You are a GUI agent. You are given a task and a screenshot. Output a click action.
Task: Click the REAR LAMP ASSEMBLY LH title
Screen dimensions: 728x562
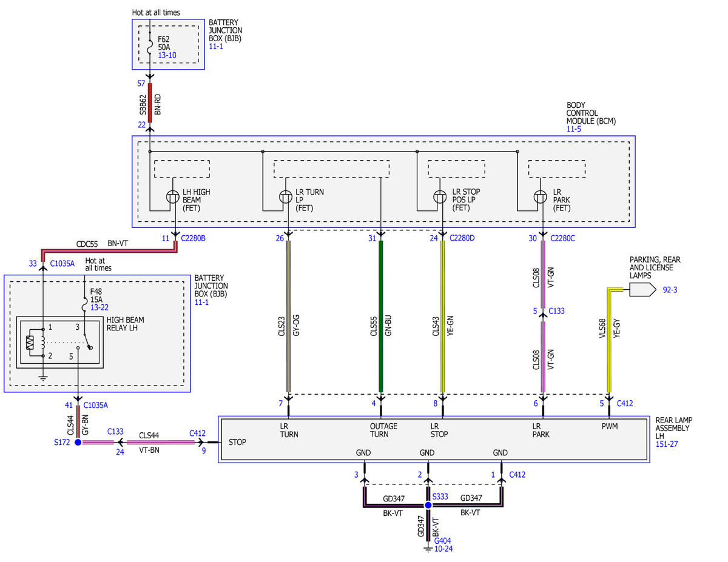674,427
